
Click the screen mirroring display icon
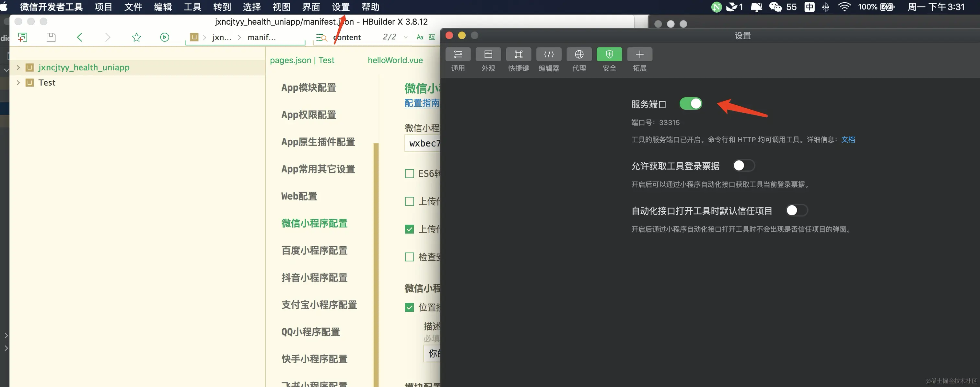click(756, 7)
